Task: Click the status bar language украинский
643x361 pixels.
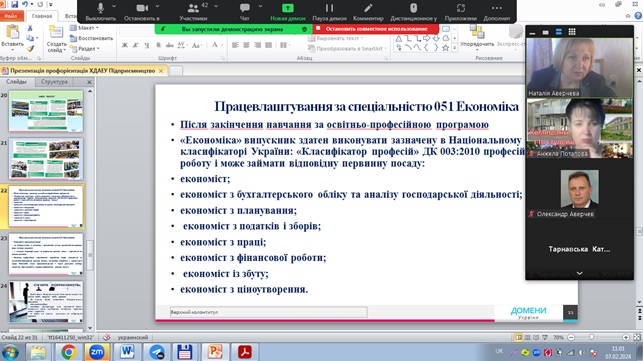Action: [133, 337]
